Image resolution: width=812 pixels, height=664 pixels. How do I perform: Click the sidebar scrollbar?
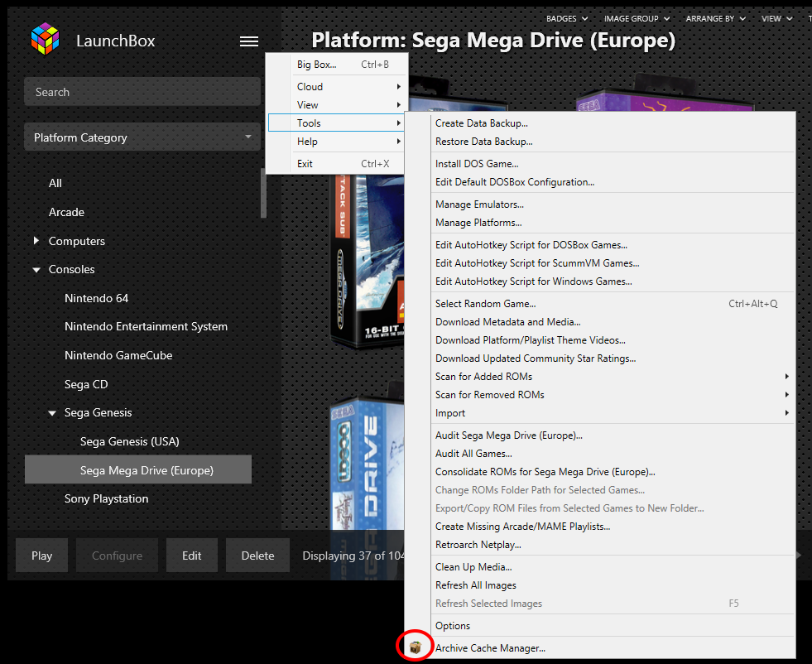(263, 193)
